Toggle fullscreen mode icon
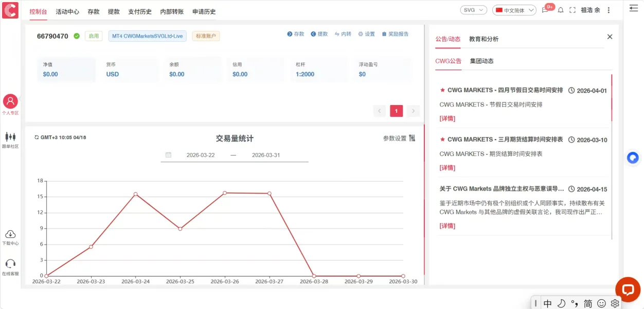This screenshot has width=644, height=309. click(x=572, y=10)
